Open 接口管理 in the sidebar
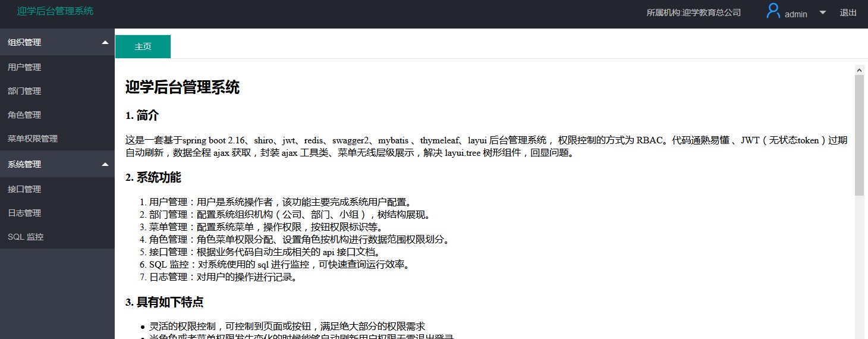This screenshot has height=339, width=868. click(57, 189)
